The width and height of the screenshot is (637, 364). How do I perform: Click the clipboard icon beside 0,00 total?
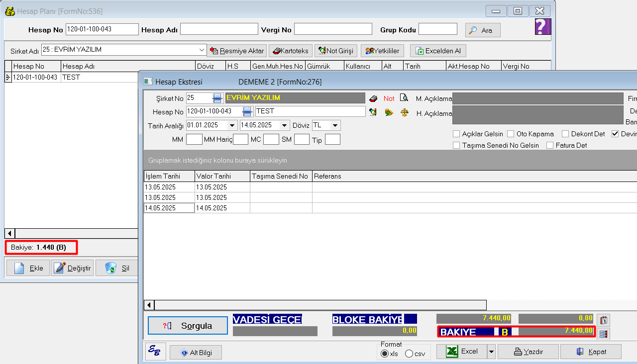604,320
